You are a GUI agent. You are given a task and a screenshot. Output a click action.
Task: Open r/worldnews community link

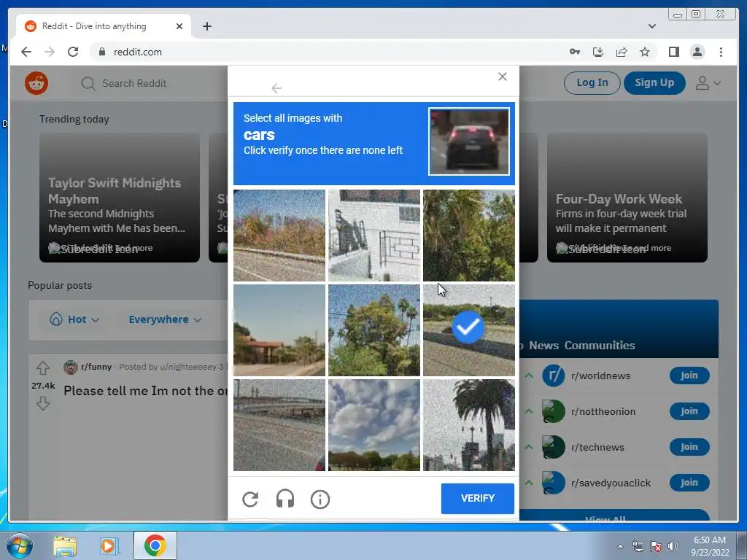click(x=600, y=376)
